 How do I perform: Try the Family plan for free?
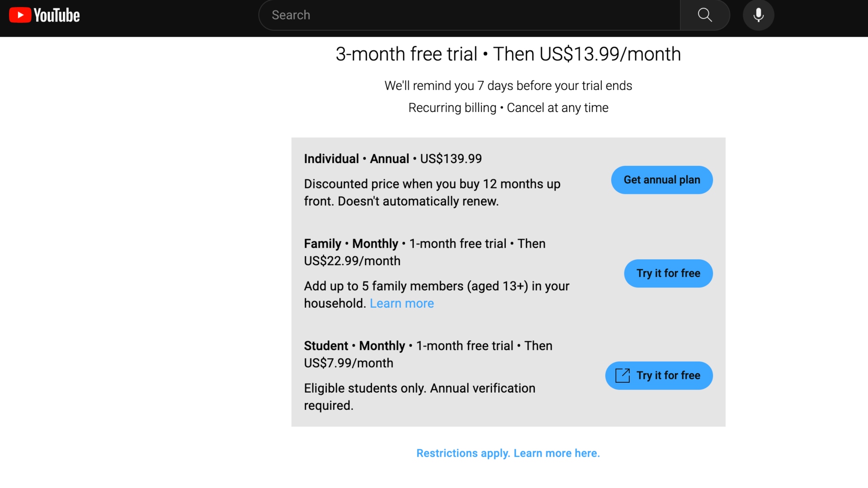[668, 273]
